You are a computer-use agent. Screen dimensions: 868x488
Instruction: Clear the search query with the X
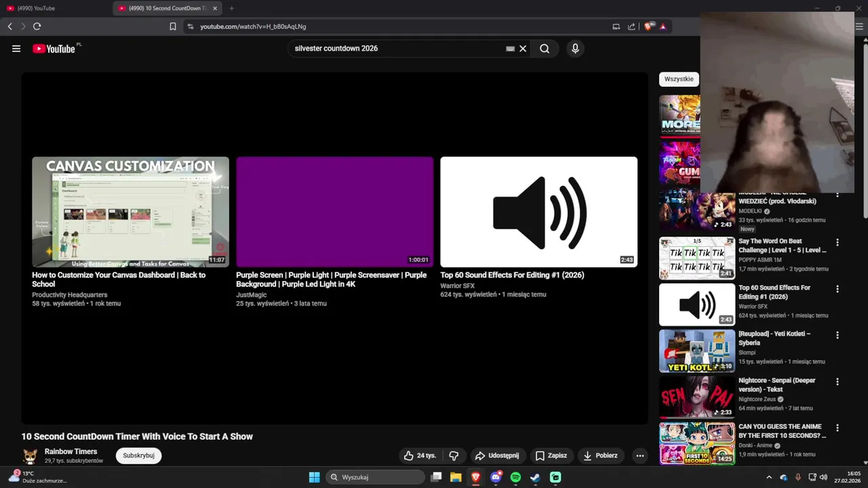523,49
